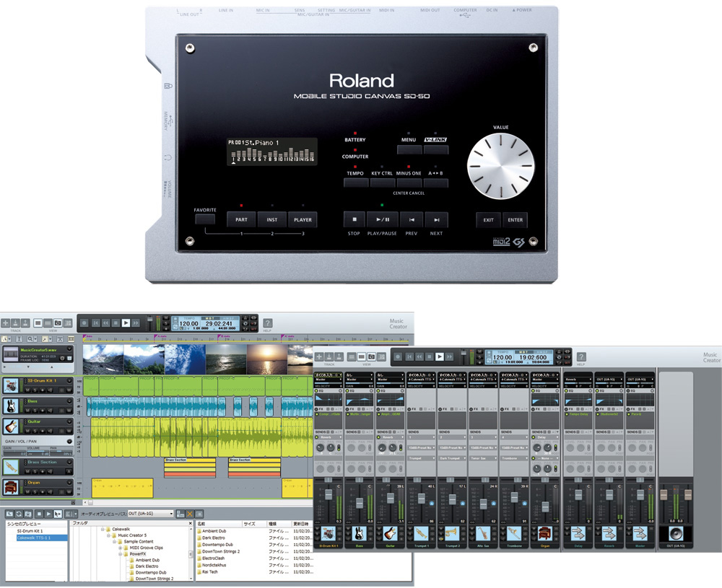Click tempo value 120.00 in track view display
This screenshot has height=588, width=722.
coord(188,323)
